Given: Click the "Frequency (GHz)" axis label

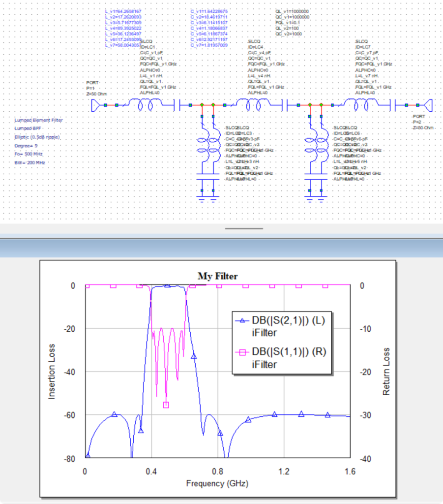Looking at the screenshot, I should pyautogui.click(x=217, y=483).
